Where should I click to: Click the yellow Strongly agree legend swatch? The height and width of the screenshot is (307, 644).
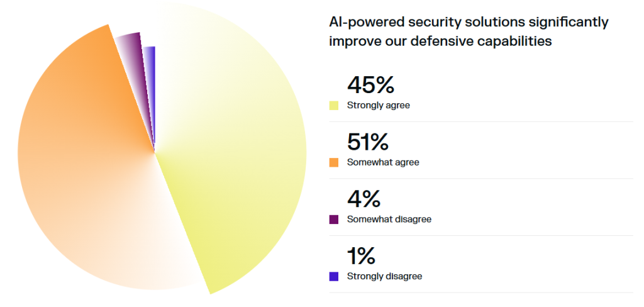pos(334,106)
